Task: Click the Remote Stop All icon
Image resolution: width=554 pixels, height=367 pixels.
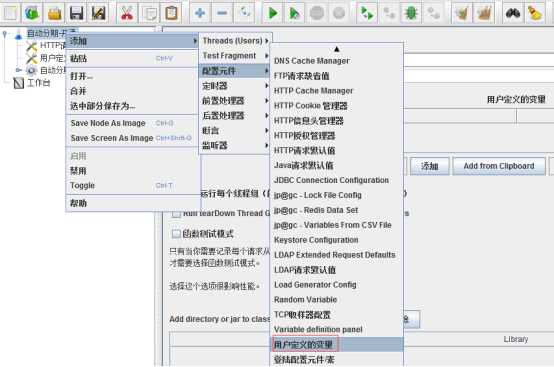Action: click(x=389, y=13)
